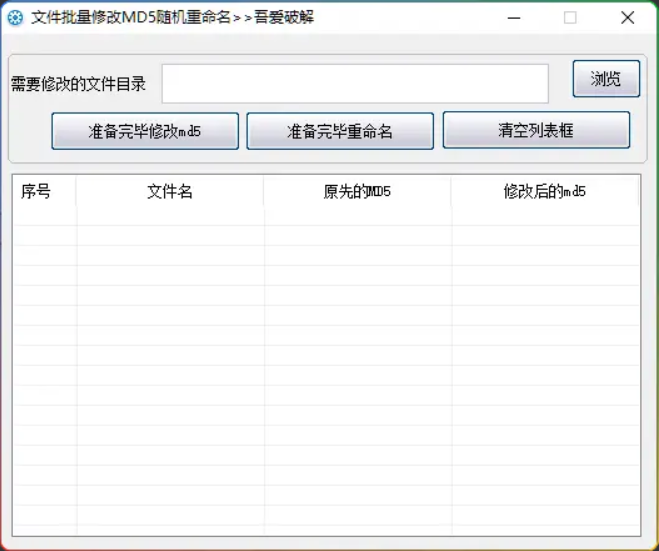The height and width of the screenshot is (551, 659).
Task: Select the 文件名 column header
Action: coord(170,192)
